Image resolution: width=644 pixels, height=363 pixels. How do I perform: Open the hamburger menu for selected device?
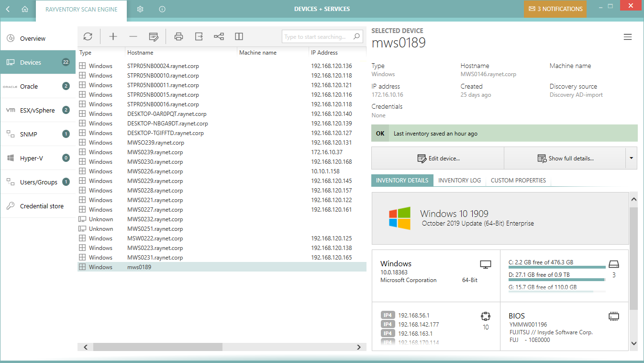628,37
